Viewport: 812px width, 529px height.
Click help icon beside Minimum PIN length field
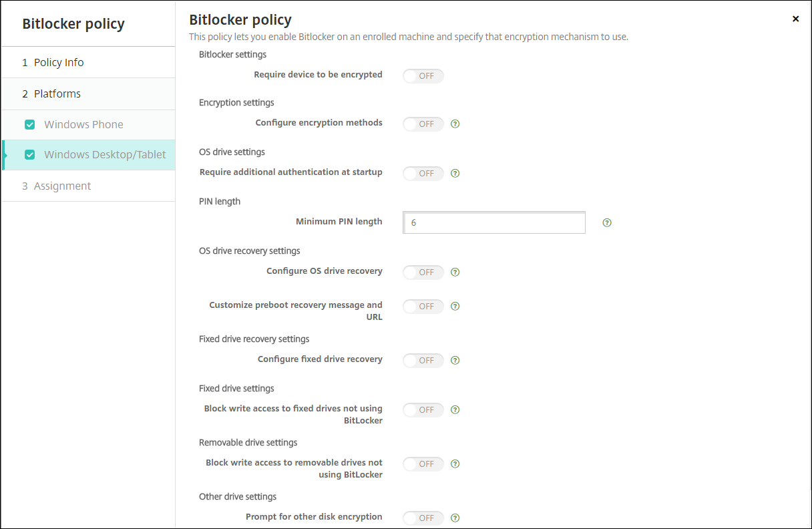(607, 222)
